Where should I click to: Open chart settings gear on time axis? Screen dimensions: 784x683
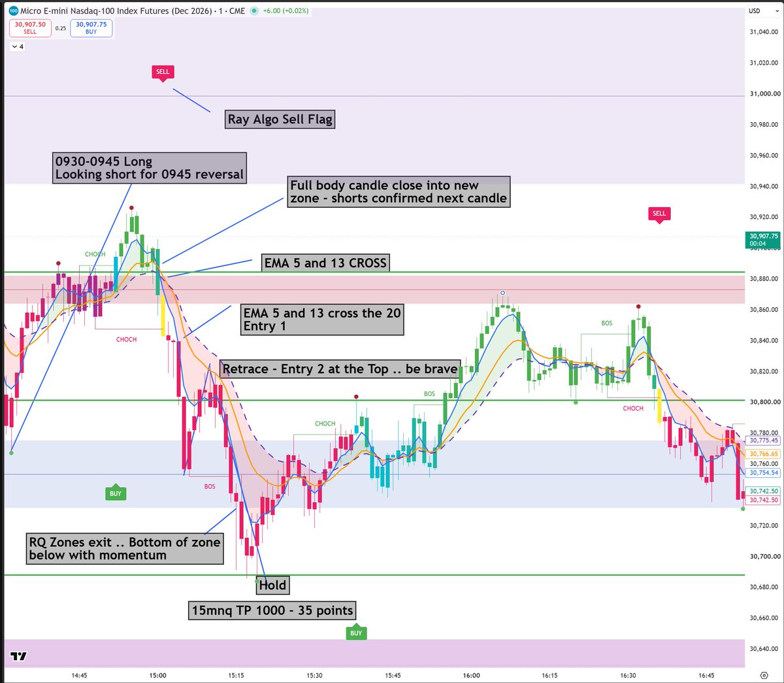pos(764,675)
